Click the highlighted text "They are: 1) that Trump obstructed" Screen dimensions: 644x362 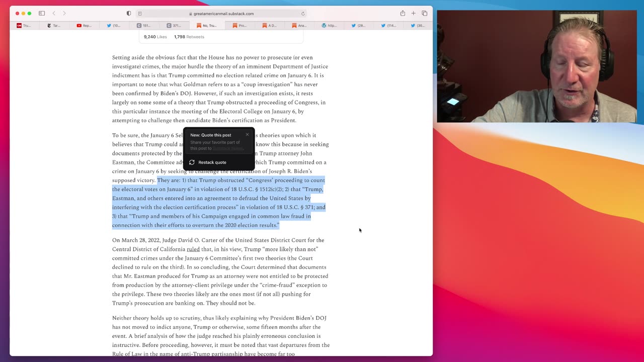coord(200,180)
